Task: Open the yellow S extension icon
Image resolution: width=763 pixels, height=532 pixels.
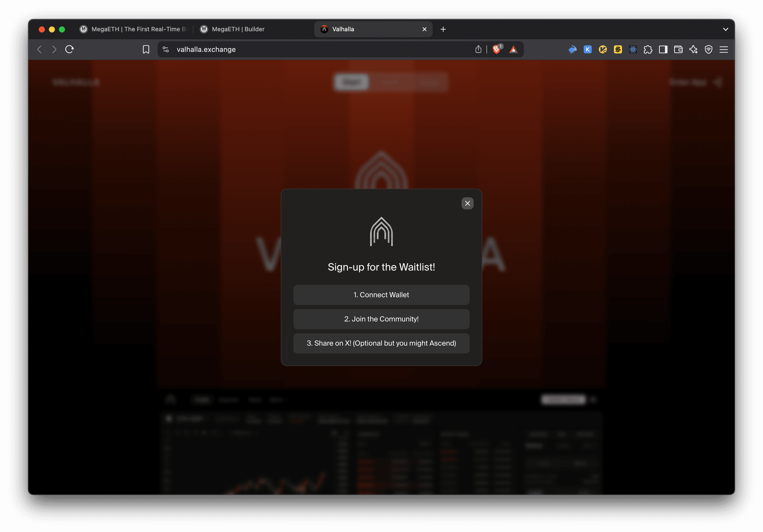Action: click(x=618, y=50)
